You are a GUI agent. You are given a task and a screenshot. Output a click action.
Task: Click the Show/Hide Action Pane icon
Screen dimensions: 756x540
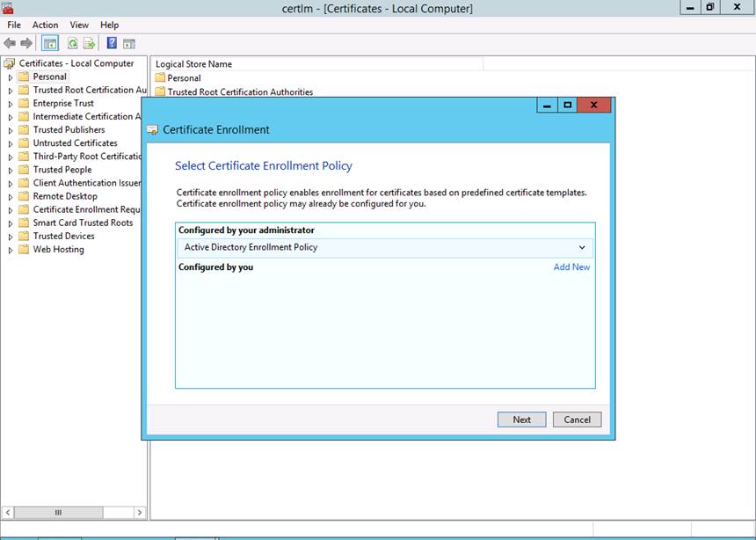tap(129, 43)
